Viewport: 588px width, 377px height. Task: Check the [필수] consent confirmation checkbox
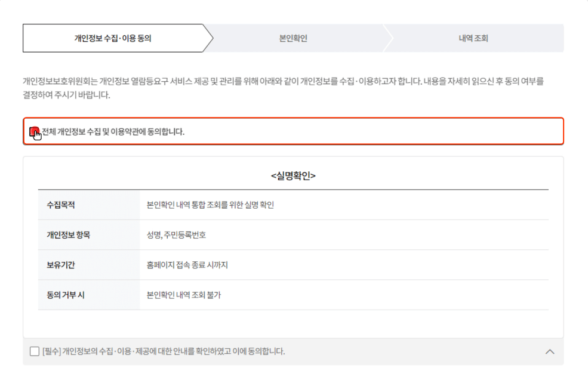34,351
